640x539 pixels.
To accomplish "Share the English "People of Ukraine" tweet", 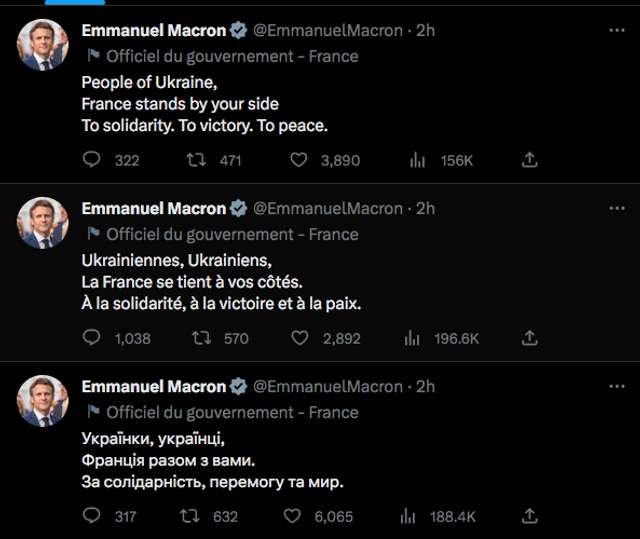I will coord(530,159).
